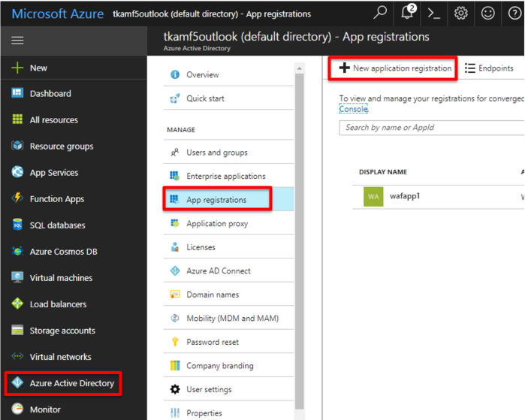Follow the Console link
This screenshot has width=525, height=420.
(354, 109)
